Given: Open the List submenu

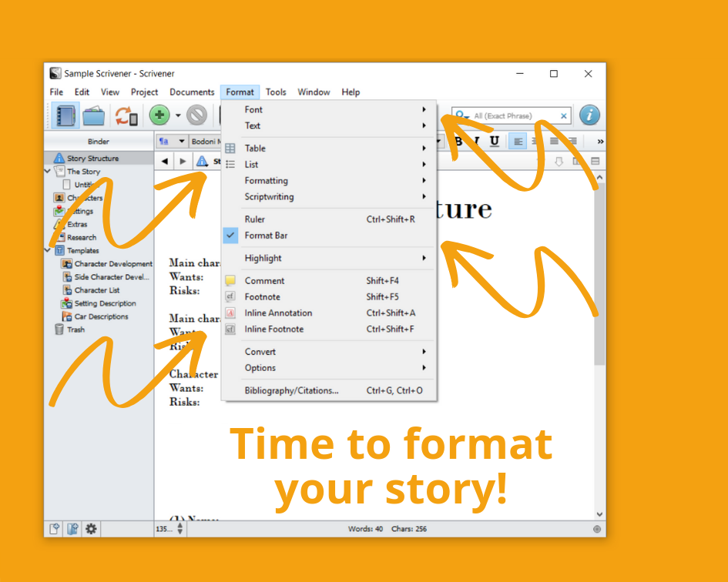Looking at the screenshot, I should click(x=329, y=164).
